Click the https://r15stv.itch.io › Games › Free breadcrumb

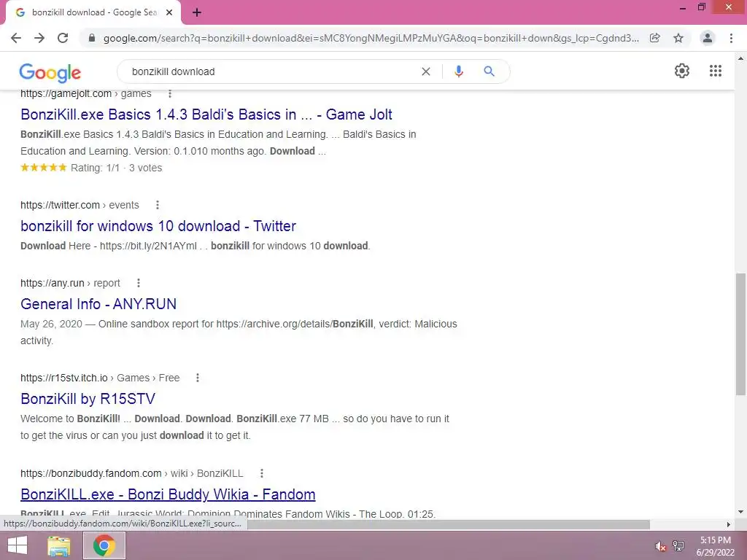click(x=100, y=378)
